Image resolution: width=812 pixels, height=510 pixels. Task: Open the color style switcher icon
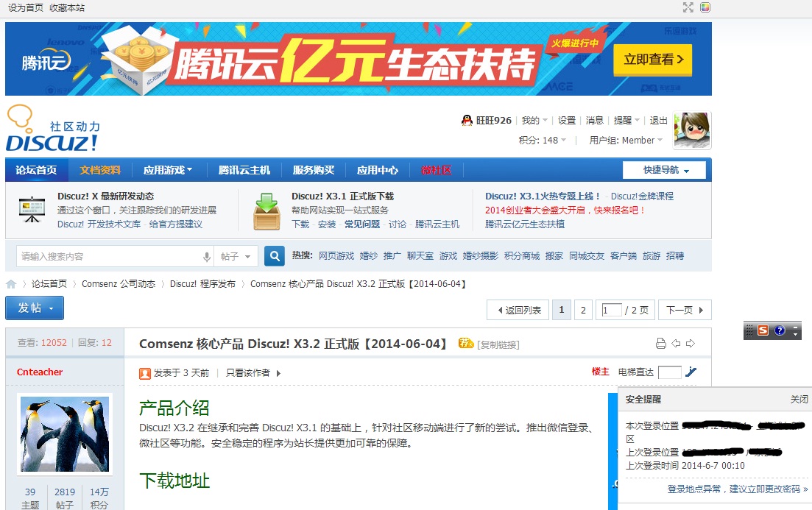[x=705, y=7]
